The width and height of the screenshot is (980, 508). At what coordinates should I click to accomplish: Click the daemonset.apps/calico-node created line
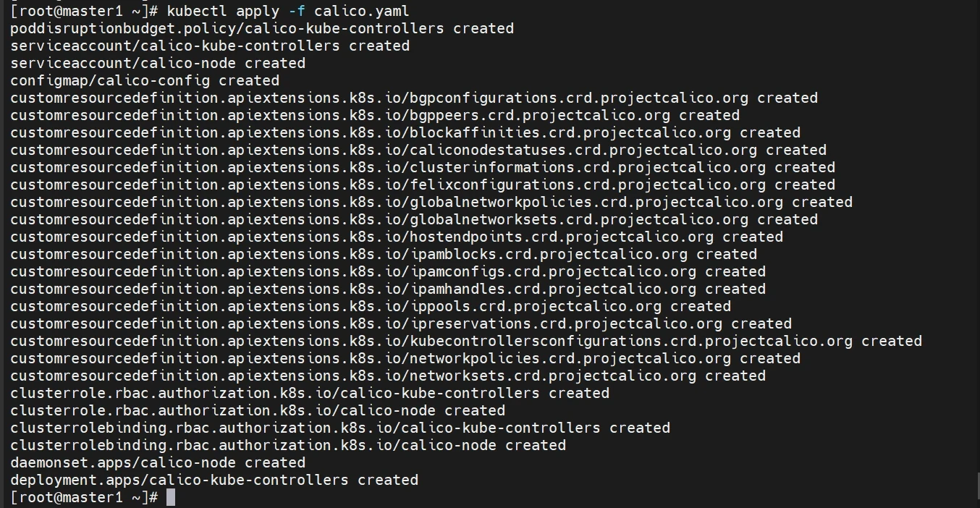(158, 462)
